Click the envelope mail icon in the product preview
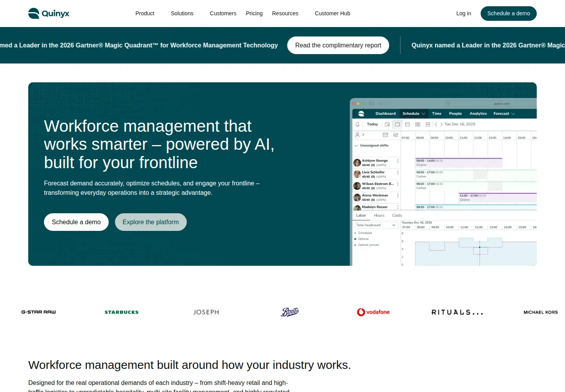The height and width of the screenshot is (392, 565). point(385,135)
